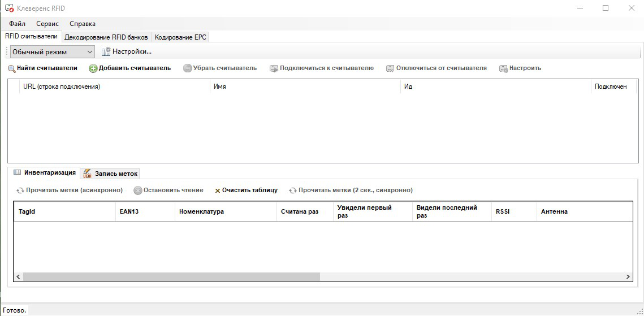Switch to the Запись меток tab
The height and width of the screenshot is (316, 644).
[110, 174]
